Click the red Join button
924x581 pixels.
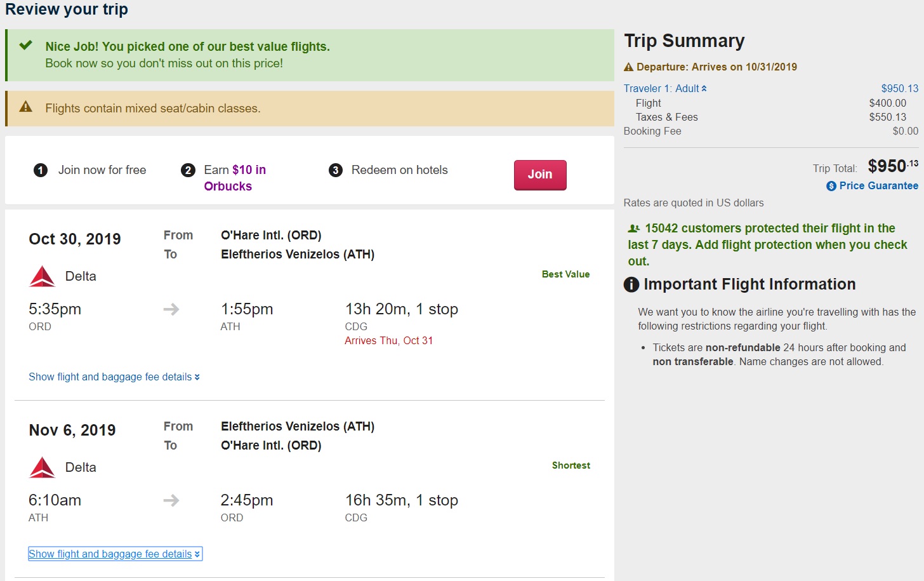point(539,175)
